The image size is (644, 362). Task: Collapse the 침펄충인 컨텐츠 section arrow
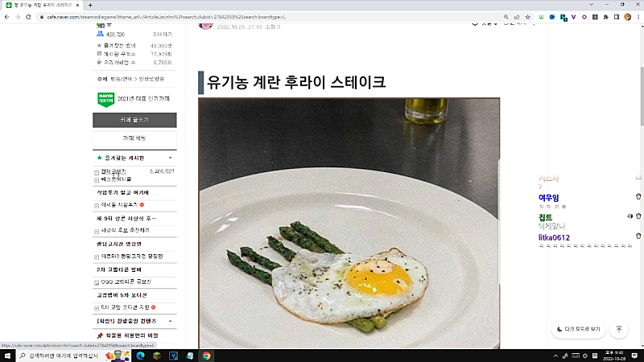(170, 321)
